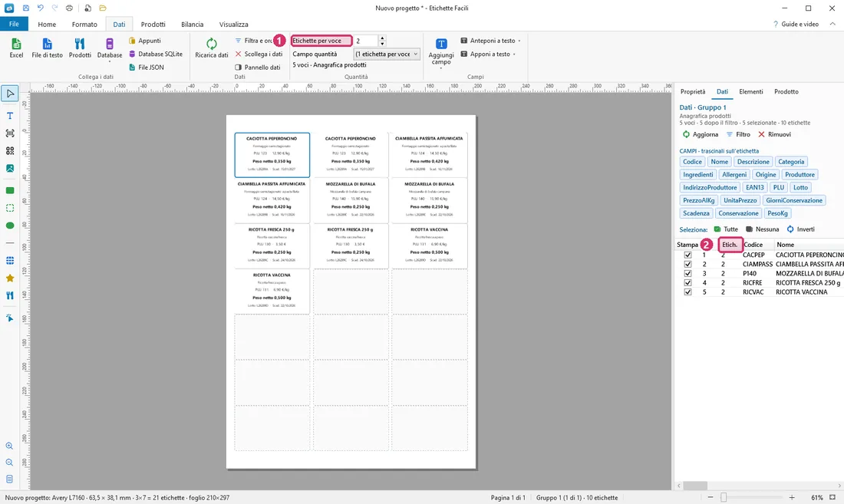
Task: Open the Elementi panel tab
Action: 751,91
